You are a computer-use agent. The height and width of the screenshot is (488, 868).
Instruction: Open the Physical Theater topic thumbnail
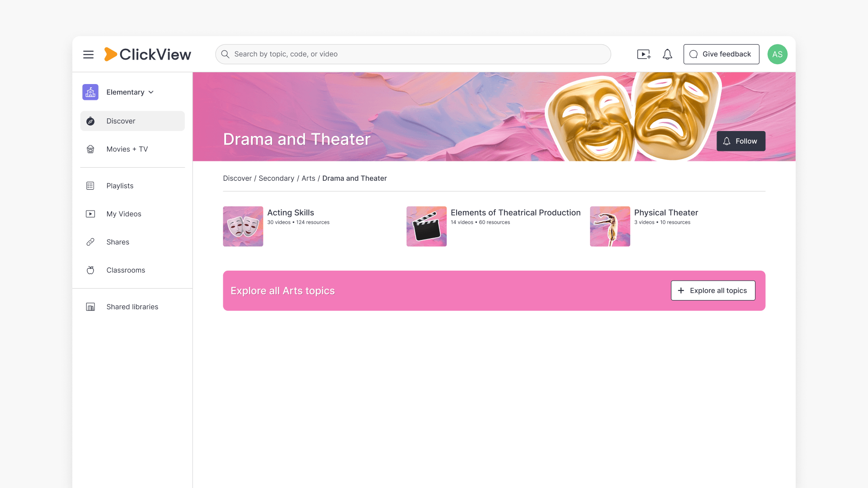[610, 226]
